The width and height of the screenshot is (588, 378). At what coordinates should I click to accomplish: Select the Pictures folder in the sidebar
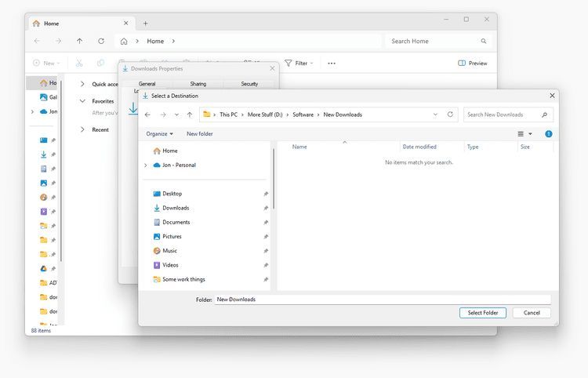(172, 236)
